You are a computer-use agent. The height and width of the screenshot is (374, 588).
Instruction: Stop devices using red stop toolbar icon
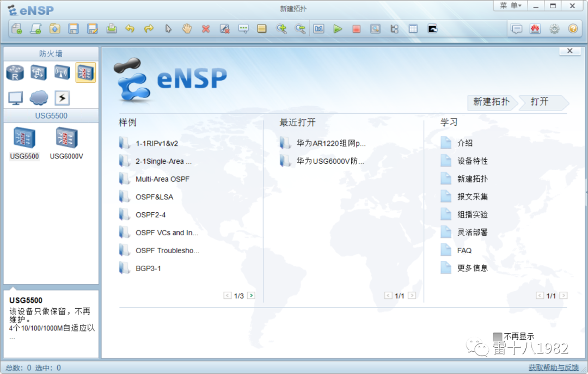357,28
